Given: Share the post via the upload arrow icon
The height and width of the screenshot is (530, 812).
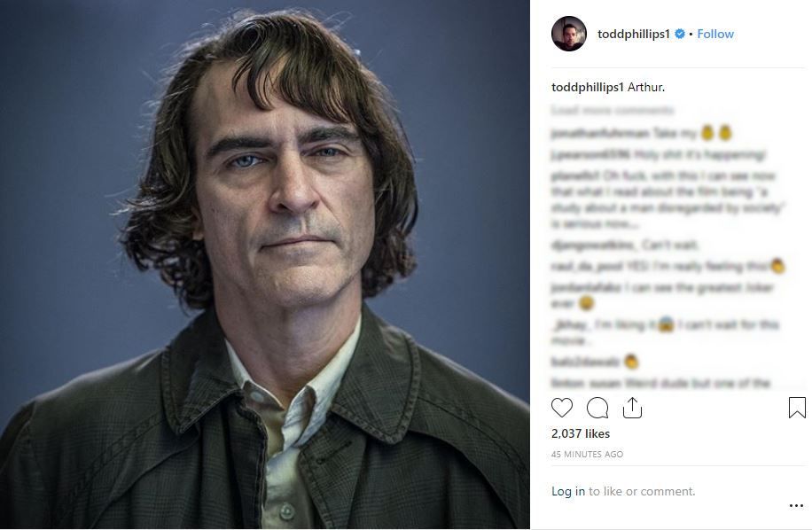Looking at the screenshot, I should pyautogui.click(x=632, y=408).
